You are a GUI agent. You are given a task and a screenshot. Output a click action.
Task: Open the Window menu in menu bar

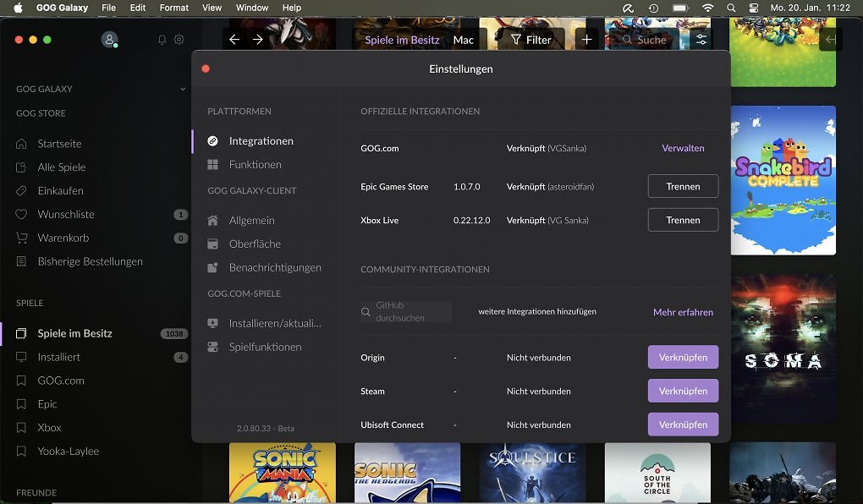(x=252, y=8)
